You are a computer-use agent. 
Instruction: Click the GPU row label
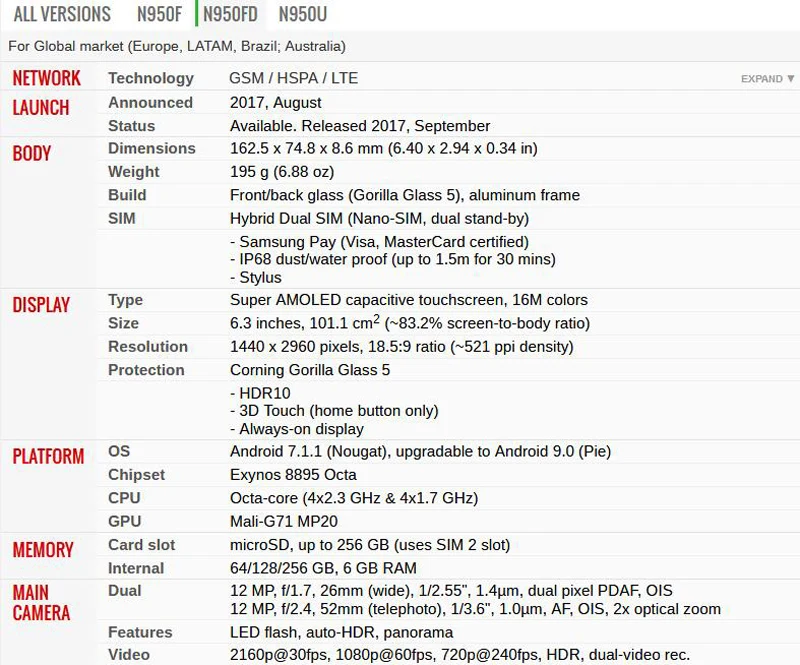tap(124, 522)
